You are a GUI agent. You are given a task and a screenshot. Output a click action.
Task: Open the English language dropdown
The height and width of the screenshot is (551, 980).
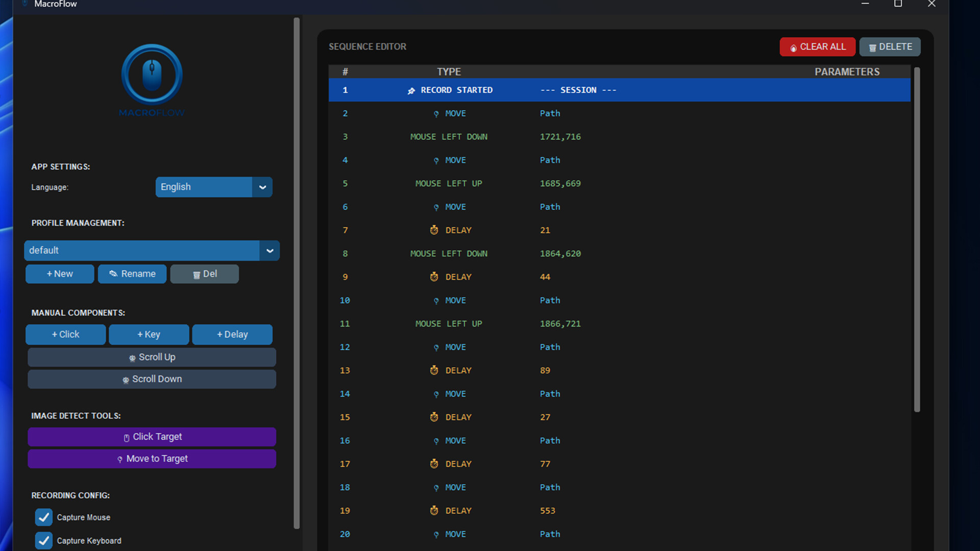click(x=262, y=187)
